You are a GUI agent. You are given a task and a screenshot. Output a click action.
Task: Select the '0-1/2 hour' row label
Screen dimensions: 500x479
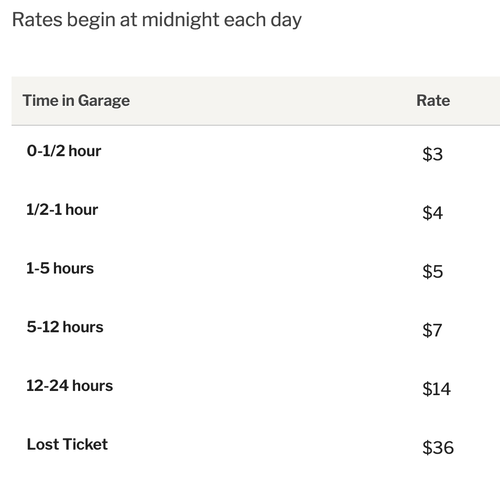click(x=64, y=151)
